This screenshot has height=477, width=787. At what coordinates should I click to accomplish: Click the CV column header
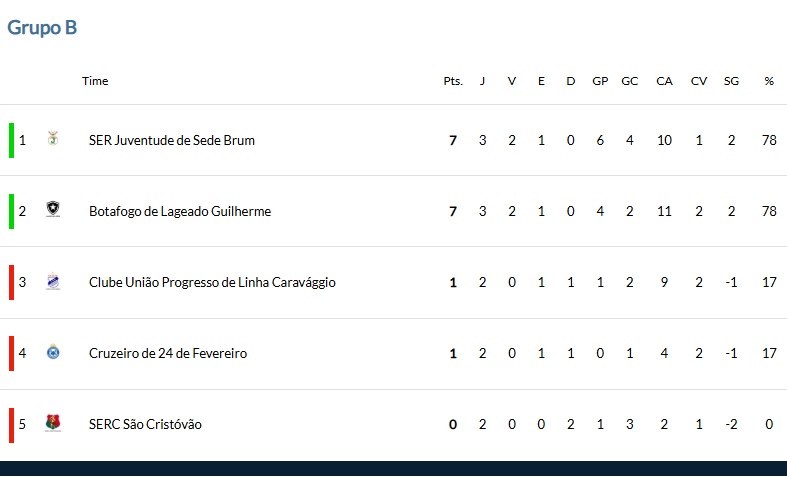[699, 81]
